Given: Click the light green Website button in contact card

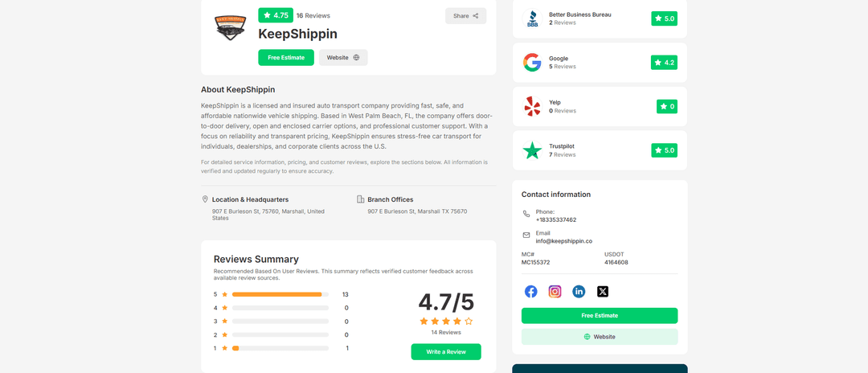Looking at the screenshot, I should [x=600, y=337].
